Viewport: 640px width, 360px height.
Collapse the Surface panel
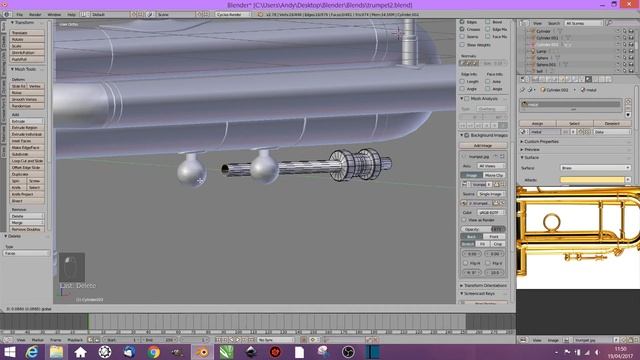pyautogui.click(x=522, y=158)
